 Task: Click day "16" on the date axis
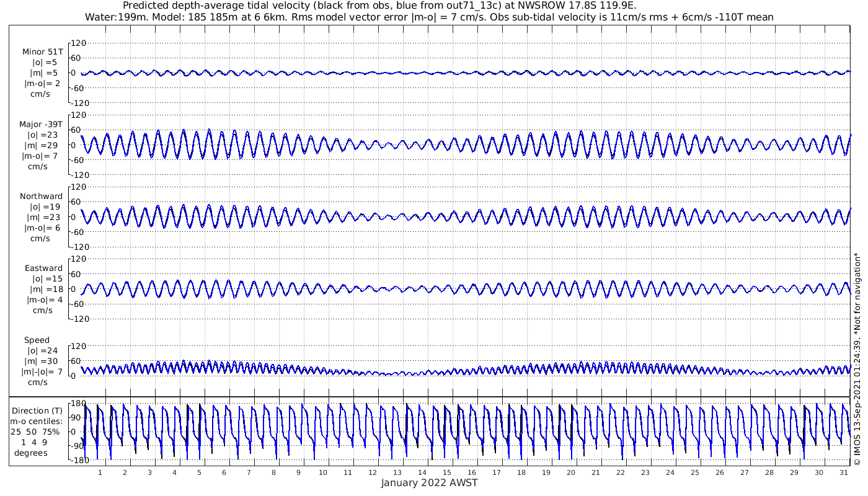tap(472, 472)
